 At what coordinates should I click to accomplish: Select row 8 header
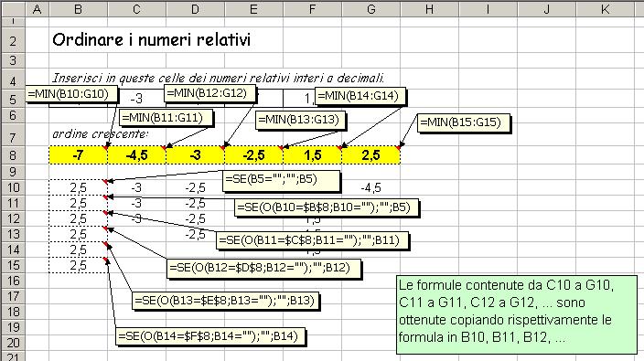click(13, 155)
